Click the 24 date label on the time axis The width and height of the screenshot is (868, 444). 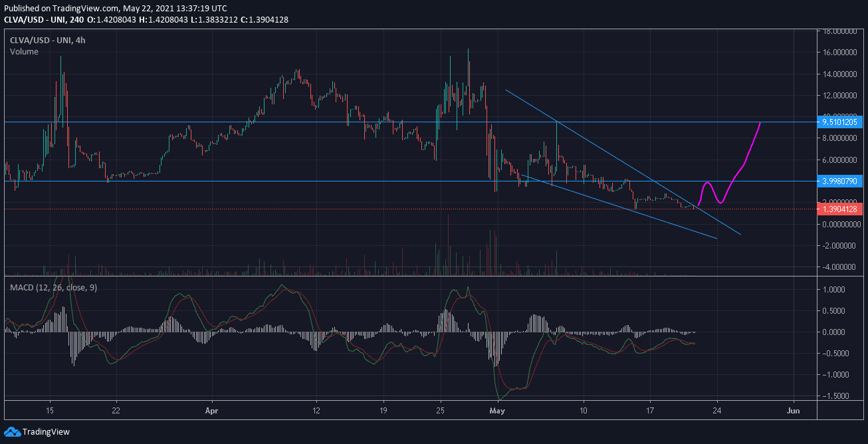click(x=718, y=411)
